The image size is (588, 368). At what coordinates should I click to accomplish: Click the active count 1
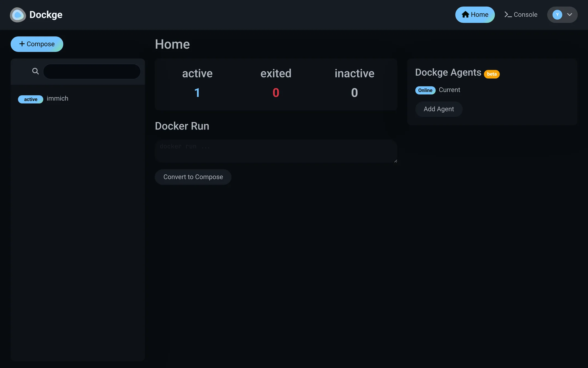pyautogui.click(x=197, y=93)
